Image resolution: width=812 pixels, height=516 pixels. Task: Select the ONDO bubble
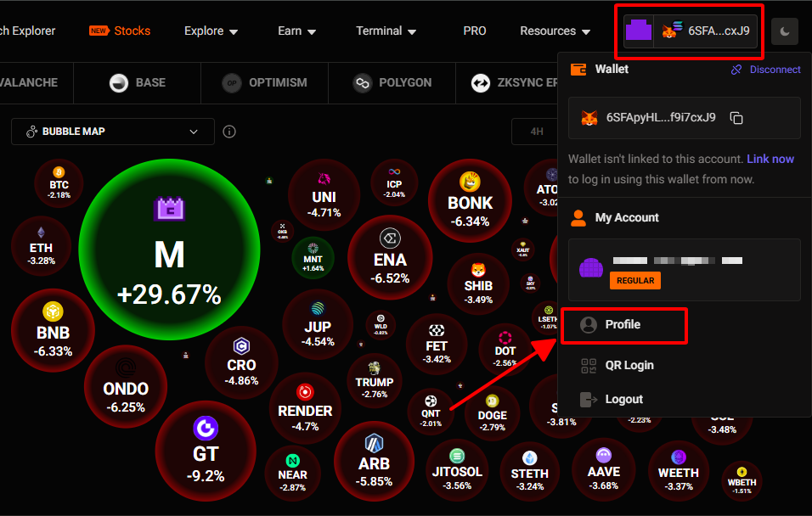coord(126,386)
